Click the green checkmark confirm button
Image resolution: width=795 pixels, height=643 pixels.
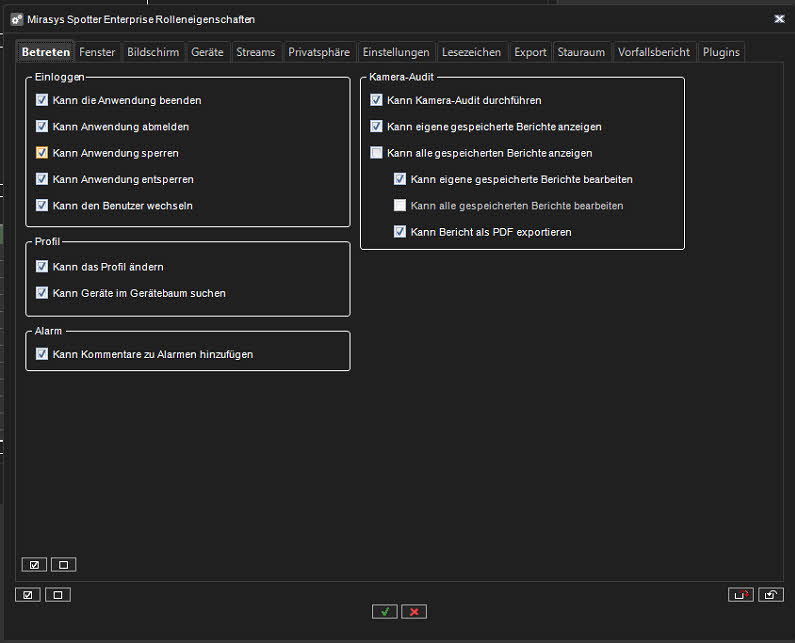[384, 611]
